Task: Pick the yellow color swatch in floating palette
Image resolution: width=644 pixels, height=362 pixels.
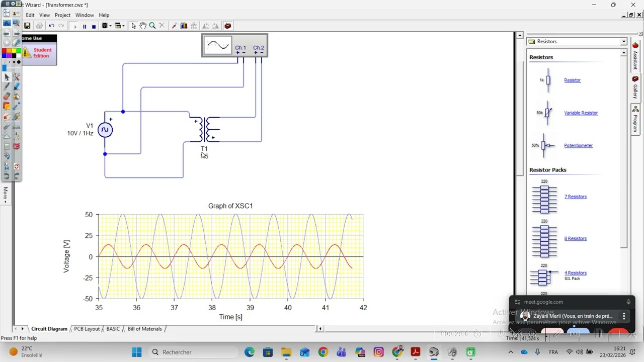Action: (x=14, y=51)
